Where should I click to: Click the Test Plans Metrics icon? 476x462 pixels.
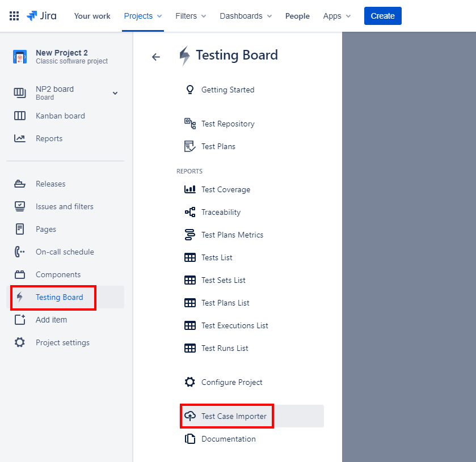[190, 235]
